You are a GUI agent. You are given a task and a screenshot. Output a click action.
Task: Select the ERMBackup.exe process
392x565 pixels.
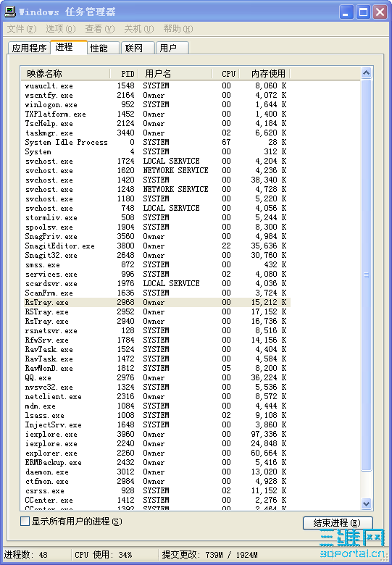(157, 462)
